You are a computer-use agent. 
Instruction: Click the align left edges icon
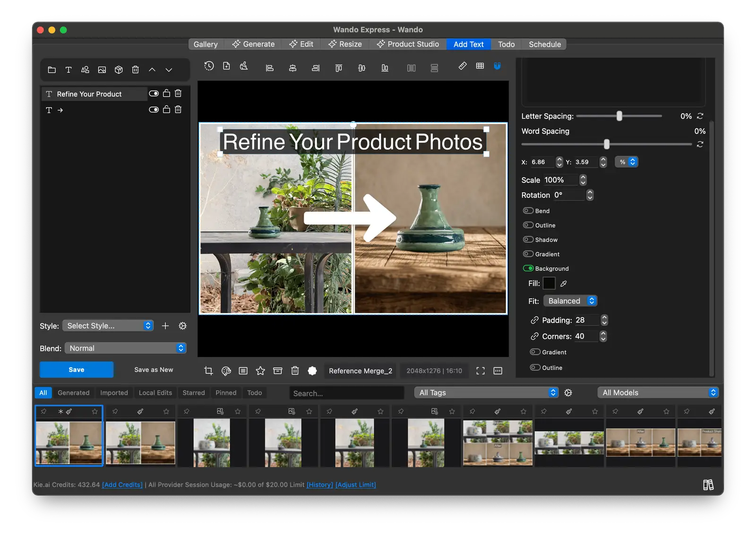coord(270,68)
